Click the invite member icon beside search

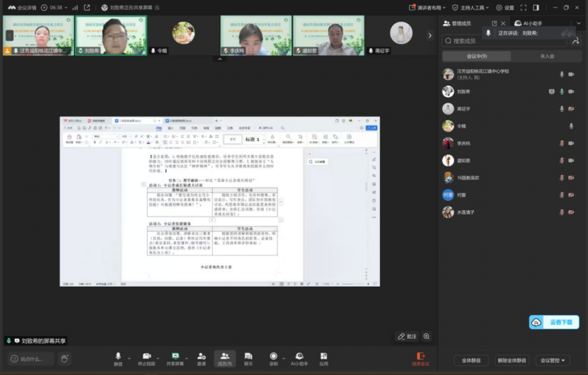point(576,41)
